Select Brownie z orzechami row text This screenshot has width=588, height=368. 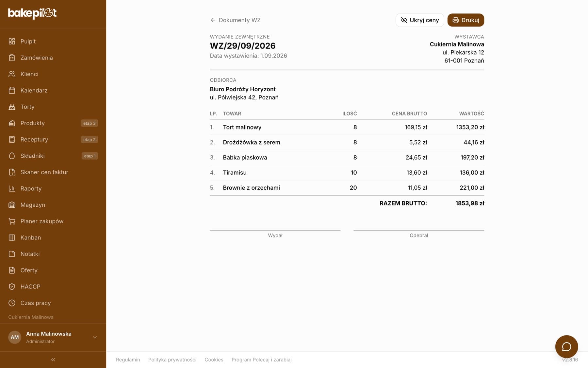[251, 187]
